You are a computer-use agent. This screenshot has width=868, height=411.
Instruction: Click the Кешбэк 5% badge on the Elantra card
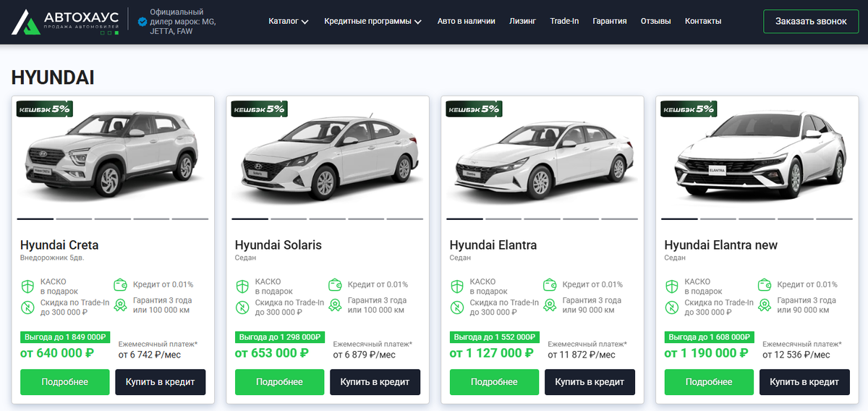coord(475,109)
